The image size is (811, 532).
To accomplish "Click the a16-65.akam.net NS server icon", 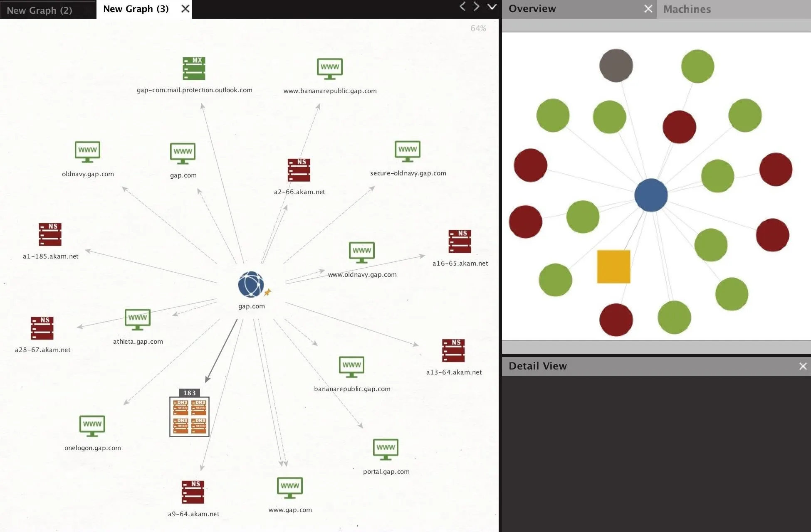I will click(x=460, y=241).
